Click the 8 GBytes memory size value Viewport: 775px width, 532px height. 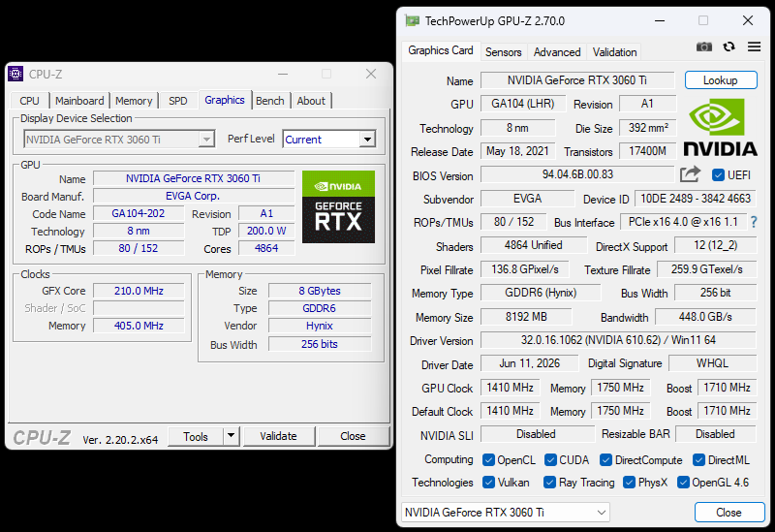tap(320, 291)
